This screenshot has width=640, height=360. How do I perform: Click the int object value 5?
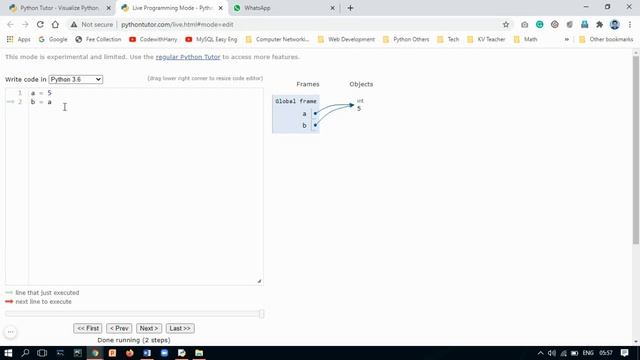[x=359, y=109]
